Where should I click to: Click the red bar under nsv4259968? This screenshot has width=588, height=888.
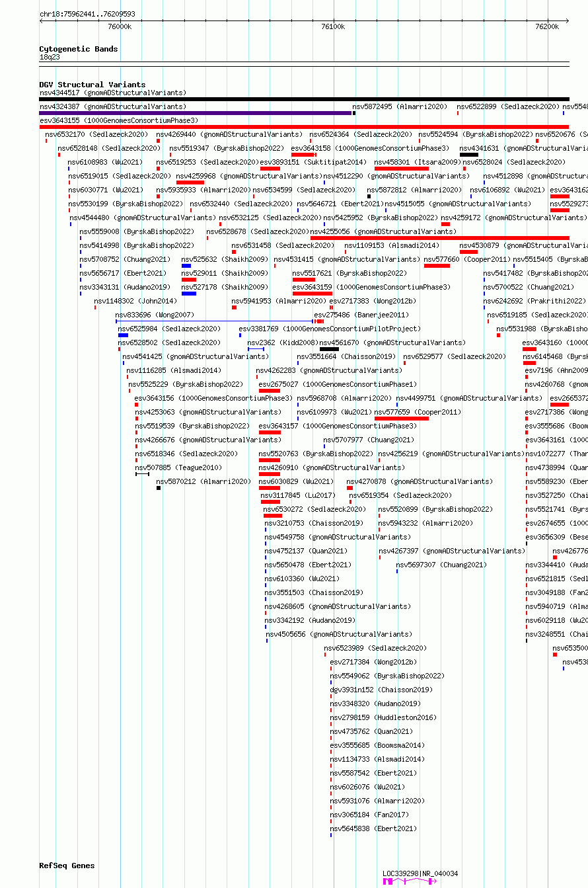pyautogui.click(x=190, y=182)
